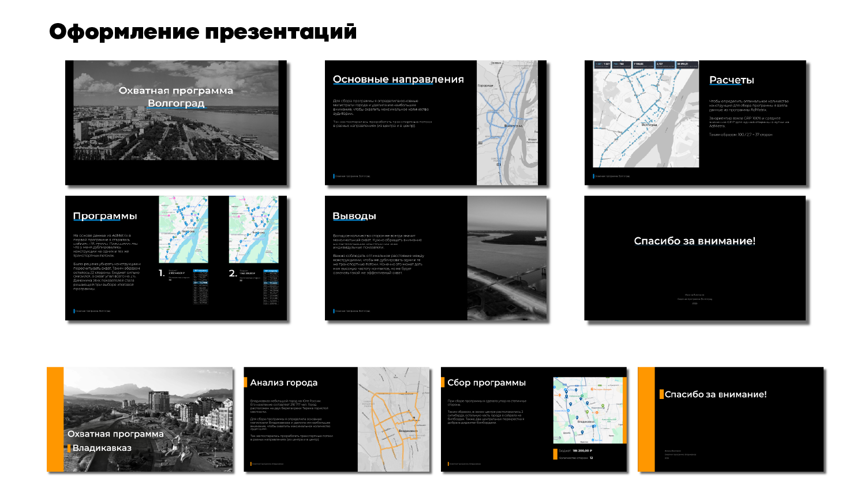This screenshot has width=868, height=489.
Task: Select the river bridge photo in Выводы
Action: [x=506, y=258]
